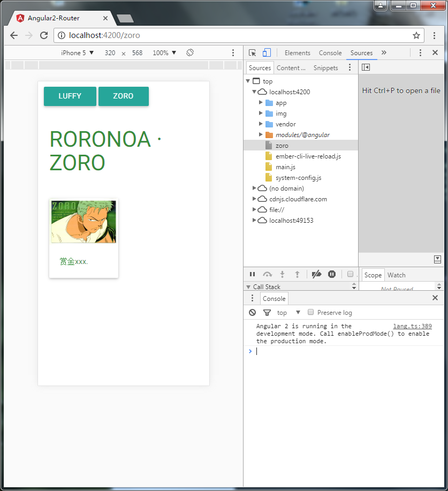Expand the modules/@angular folder
This screenshot has width=448, height=491.
(x=261, y=134)
